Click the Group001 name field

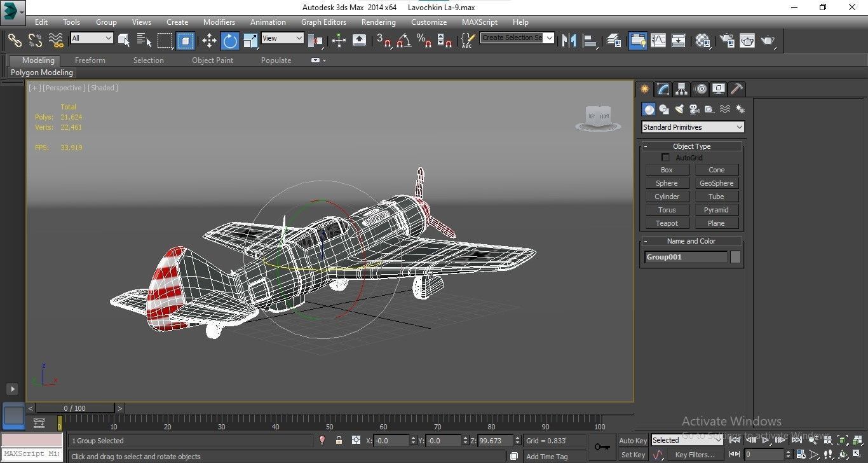[686, 257]
